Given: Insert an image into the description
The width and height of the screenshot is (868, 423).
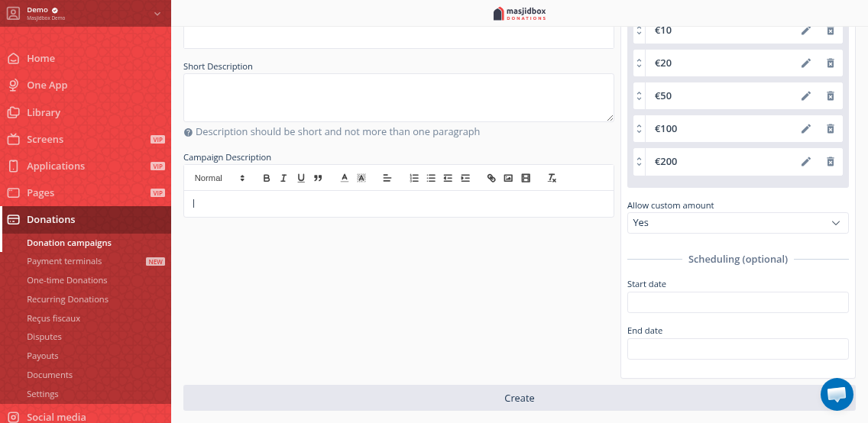Looking at the screenshot, I should (x=508, y=178).
